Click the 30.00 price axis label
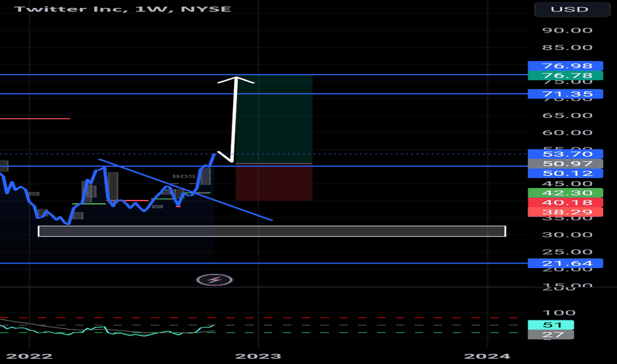 (x=567, y=235)
